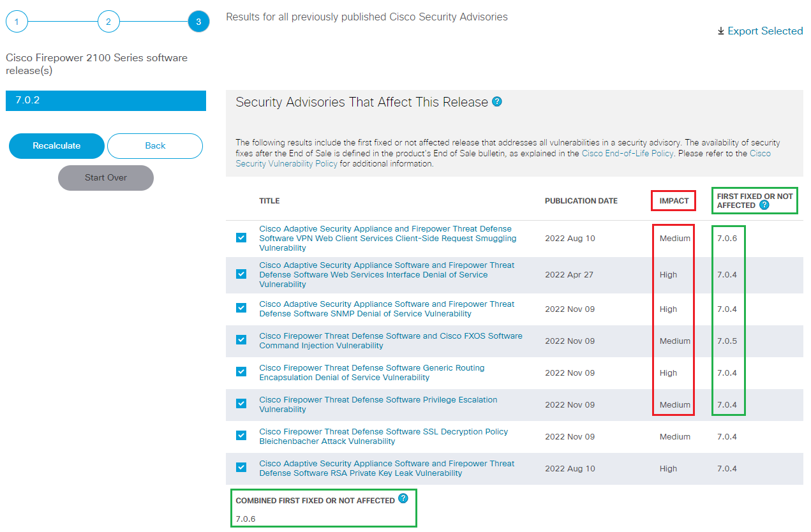Select step 2 circle in the wizard progress bar
The width and height of the screenshot is (811, 532).
[108, 21]
